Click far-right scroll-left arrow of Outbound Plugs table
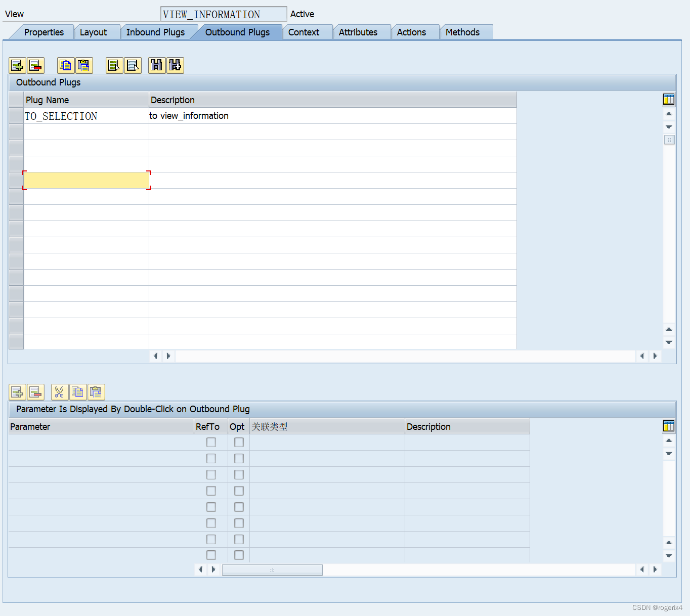690x616 pixels. (x=642, y=356)
